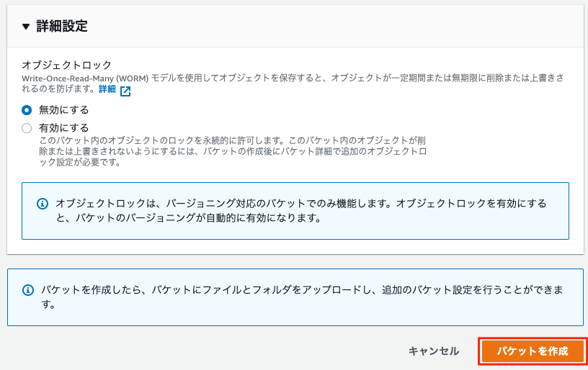Click the Write-Once-Read-Many (WORM) description text
588x370 pixels.
pyautogui.click(x=293, y=83)
